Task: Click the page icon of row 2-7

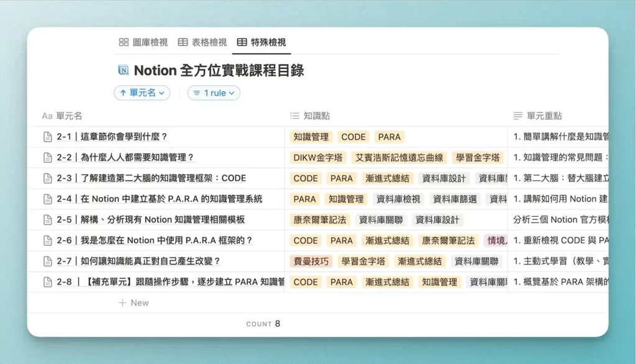Action: click(47, 262)
